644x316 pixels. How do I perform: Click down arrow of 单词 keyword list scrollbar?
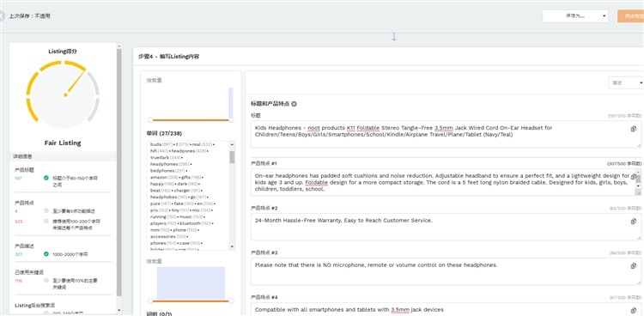(x=232, y=246)
